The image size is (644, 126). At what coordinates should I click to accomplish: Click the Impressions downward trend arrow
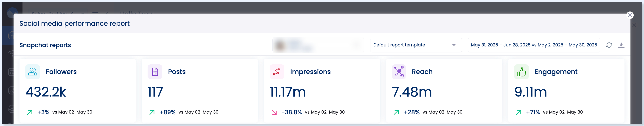274,112
